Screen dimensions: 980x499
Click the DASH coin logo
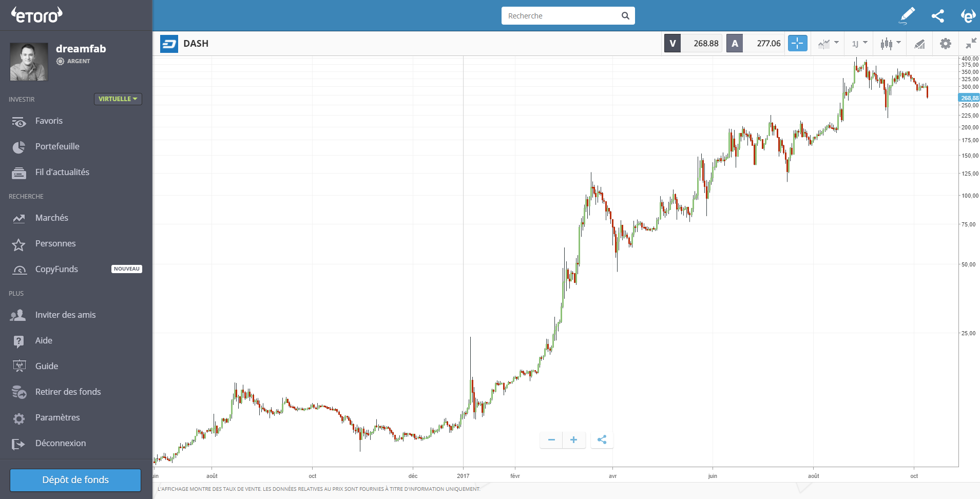(x=169, y=44)
